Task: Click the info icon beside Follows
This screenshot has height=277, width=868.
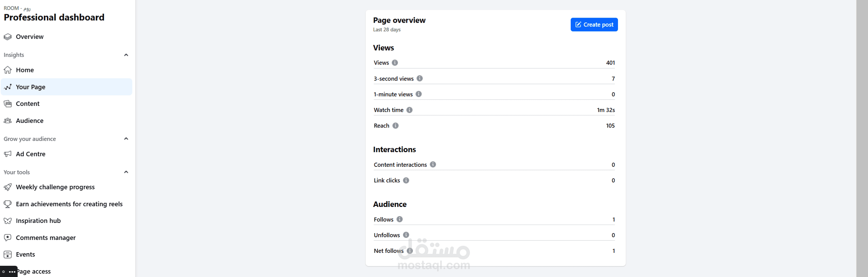Action: 400,219
